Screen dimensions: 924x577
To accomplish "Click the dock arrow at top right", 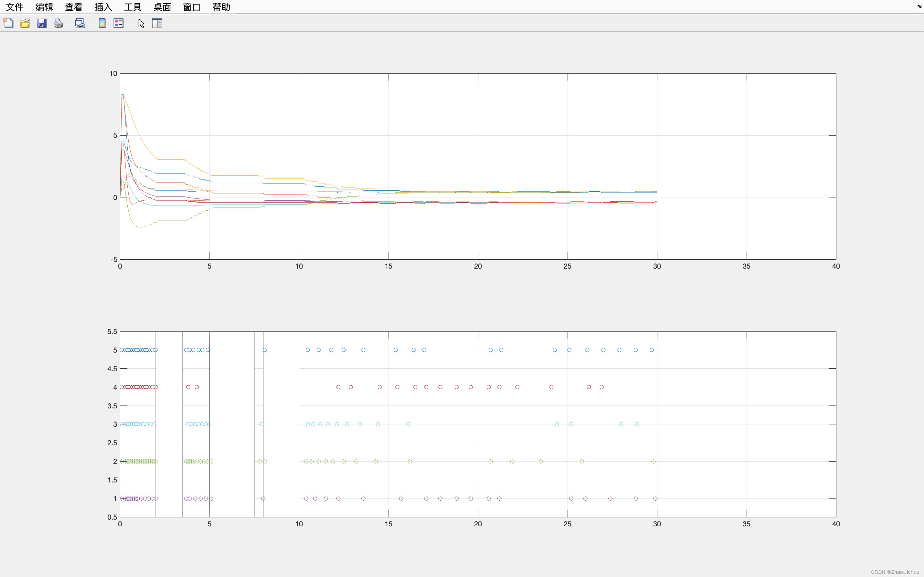I will point(919,6).
